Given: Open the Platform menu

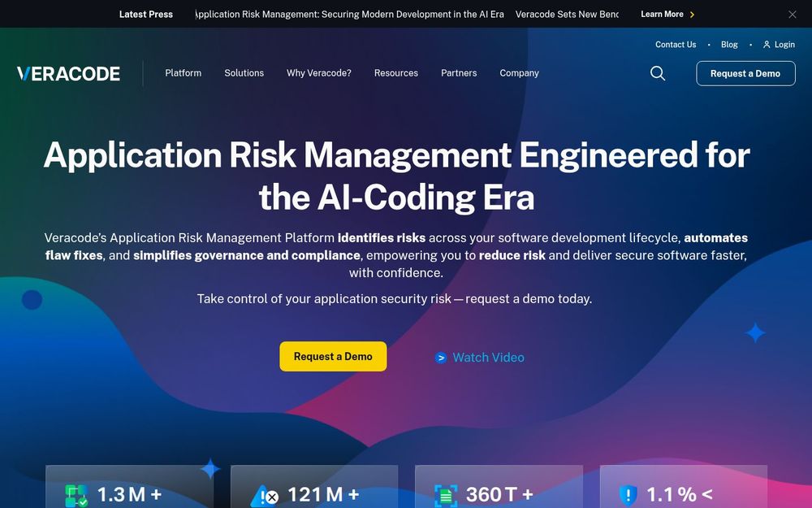Looking at the screenshot, I should coord(184,73).
